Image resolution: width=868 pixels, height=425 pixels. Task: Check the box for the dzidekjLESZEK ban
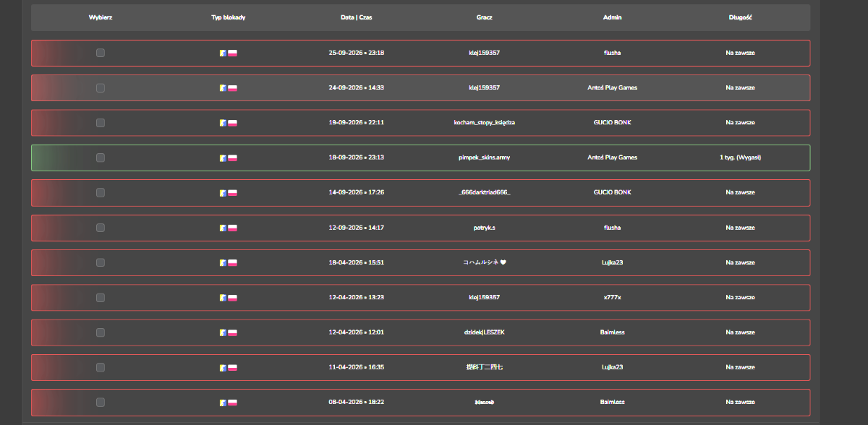pos(101,332)
